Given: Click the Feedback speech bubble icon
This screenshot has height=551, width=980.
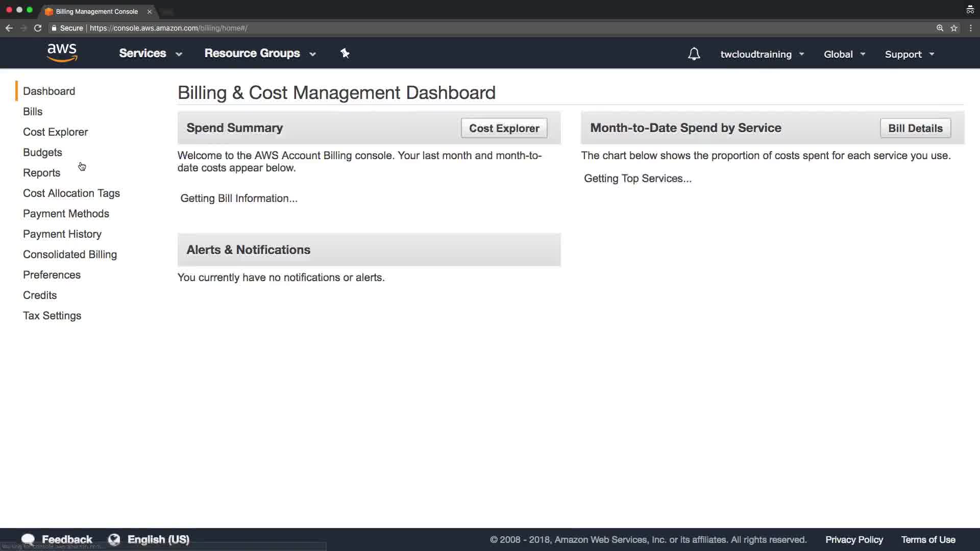Looking at the screenshot, I should [x=28, y=539].
